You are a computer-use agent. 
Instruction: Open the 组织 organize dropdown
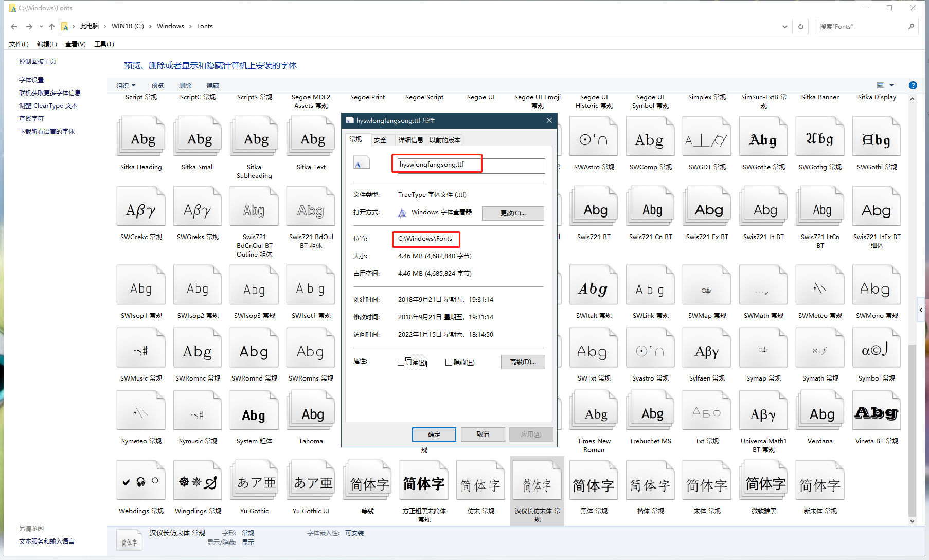[126, 85]
